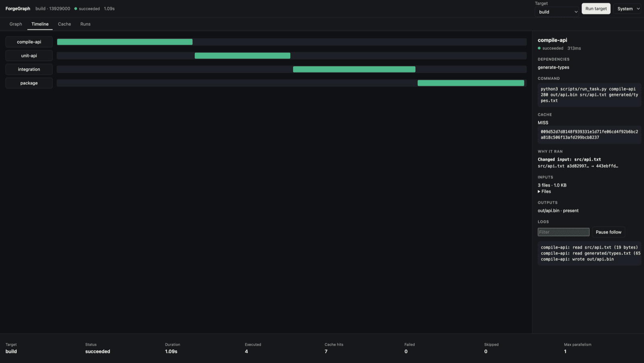Select the compile-api task label
The image size is (644, 363).
[x=29, y=42]
